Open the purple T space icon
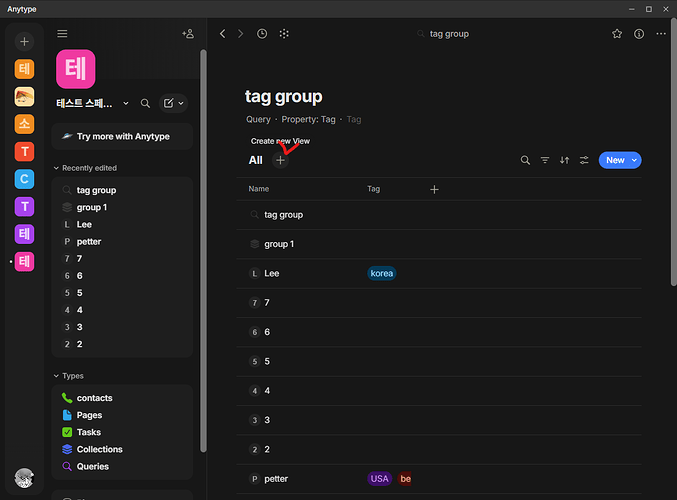The width and height of the screenshot is (677, 500). tap(24, 206)
